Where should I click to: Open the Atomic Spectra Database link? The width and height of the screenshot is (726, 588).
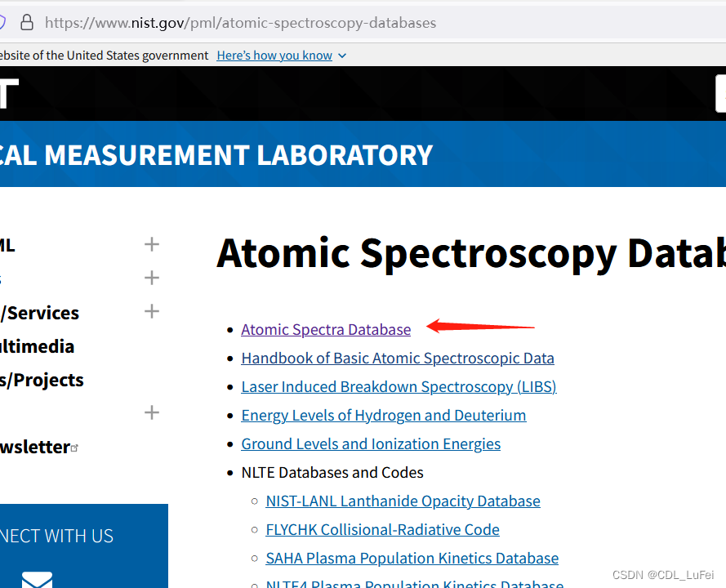pos(326,330)
